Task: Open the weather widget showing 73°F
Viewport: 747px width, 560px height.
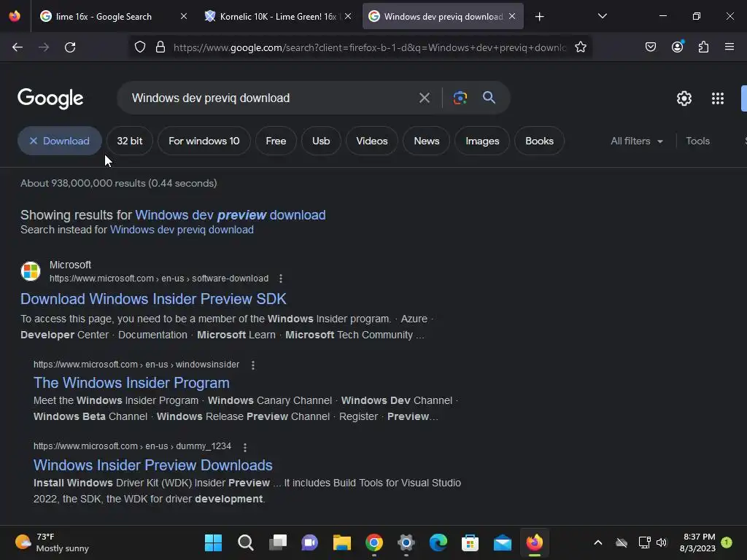Action: coord(53,542)
